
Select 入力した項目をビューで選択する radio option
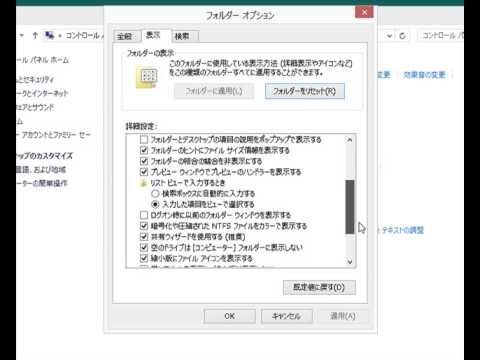click(x=155, y=204)
